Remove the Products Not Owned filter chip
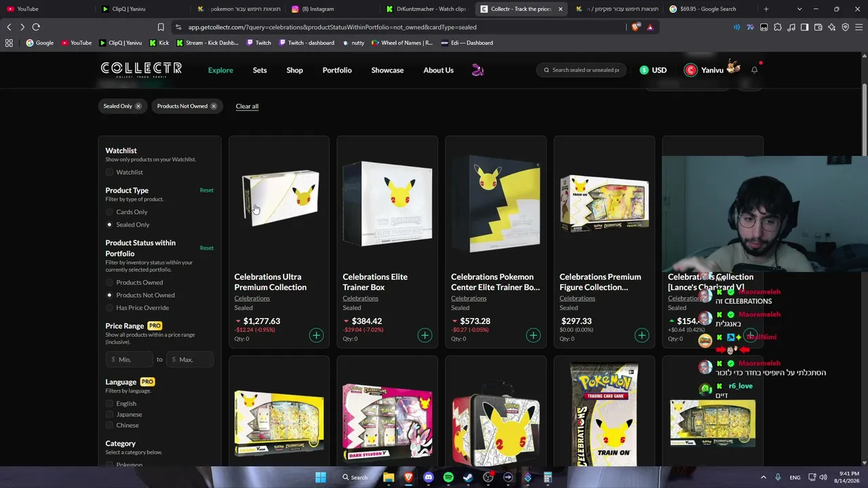Screen dimensions: 868x488 (x=214, y=106)
